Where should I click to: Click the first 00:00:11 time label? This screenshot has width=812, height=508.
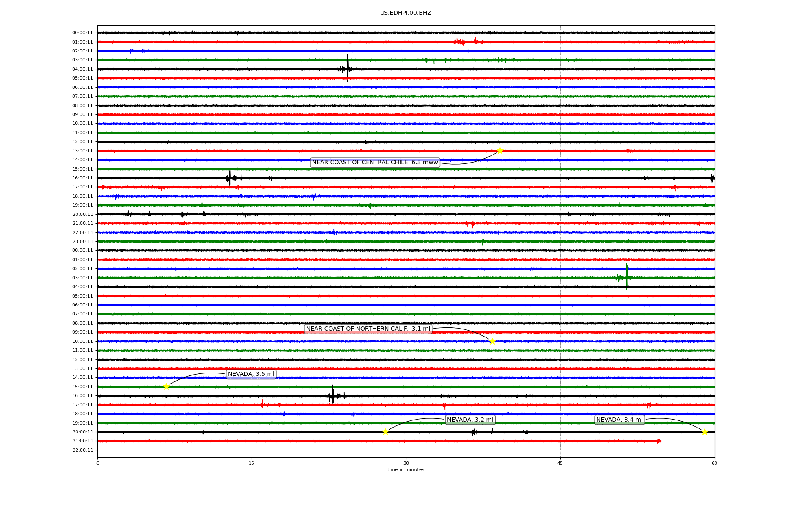82,33
